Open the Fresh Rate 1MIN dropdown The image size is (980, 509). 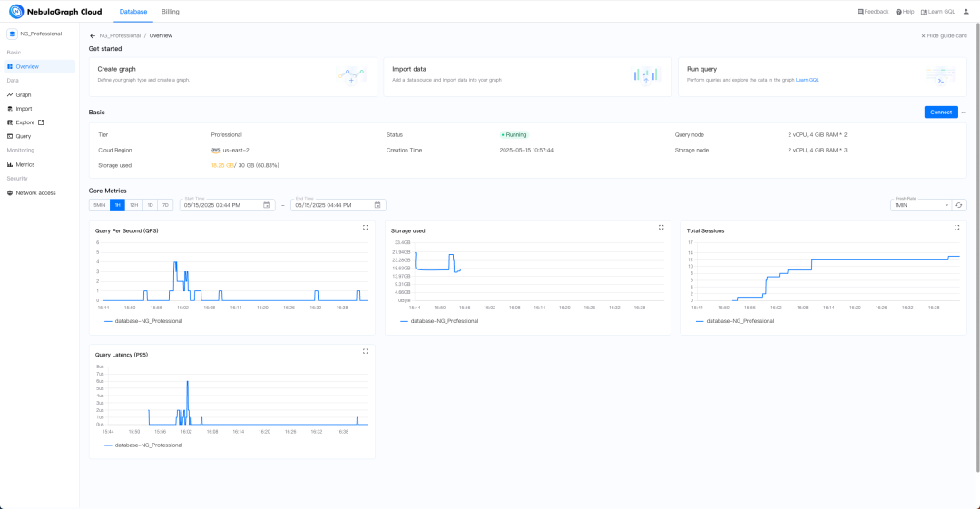(921, 205)
